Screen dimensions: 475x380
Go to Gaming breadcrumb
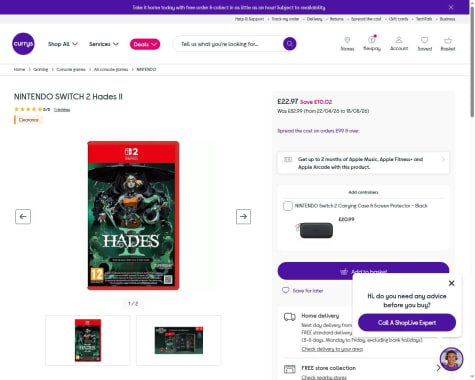click(x=41, y=69)
